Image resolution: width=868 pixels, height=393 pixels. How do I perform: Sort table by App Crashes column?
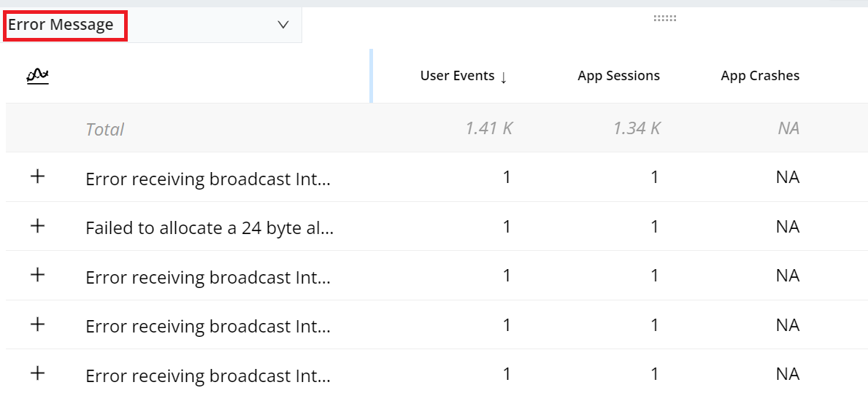coord(759,76)
